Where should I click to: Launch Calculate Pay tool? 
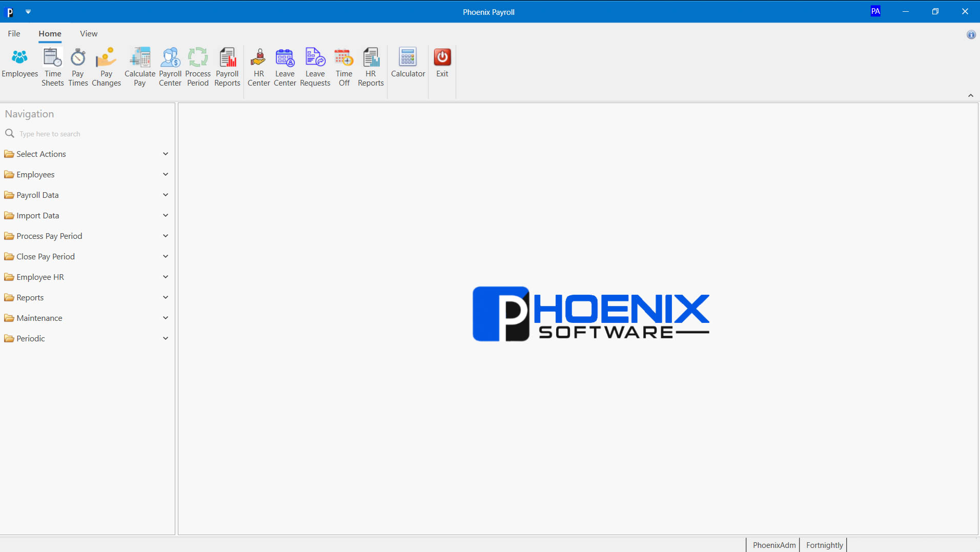(139, 67)
